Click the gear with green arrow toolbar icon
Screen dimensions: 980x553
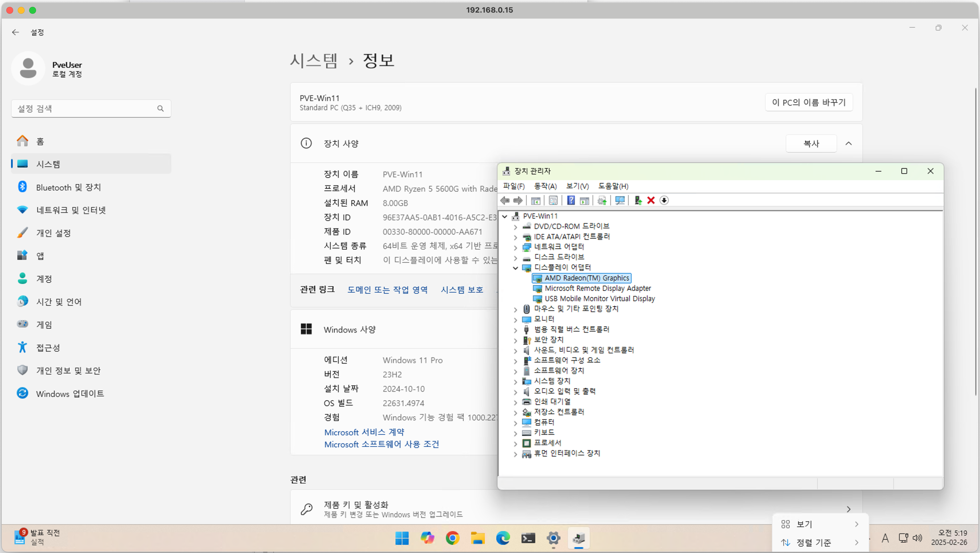click(x=602, y=200)
